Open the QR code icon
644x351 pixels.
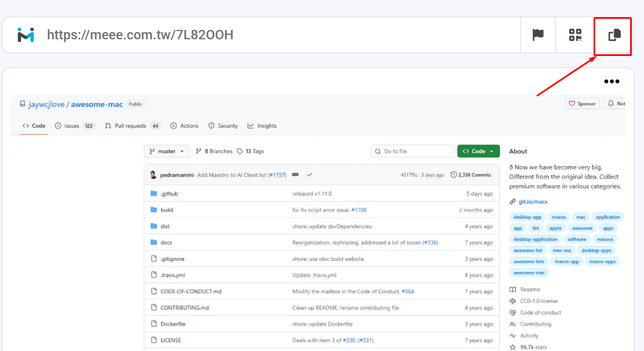pyautogui.click(x=575, y=35)
